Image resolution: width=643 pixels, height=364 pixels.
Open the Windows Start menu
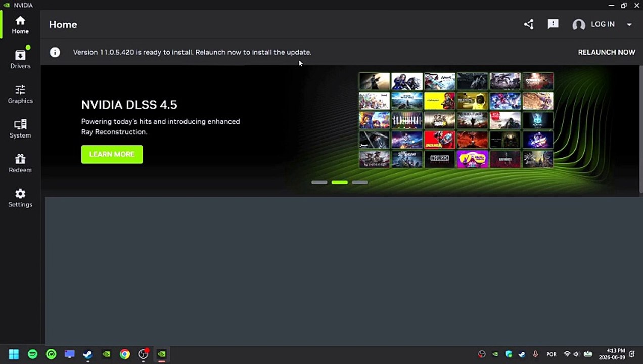tap(14, 354)
